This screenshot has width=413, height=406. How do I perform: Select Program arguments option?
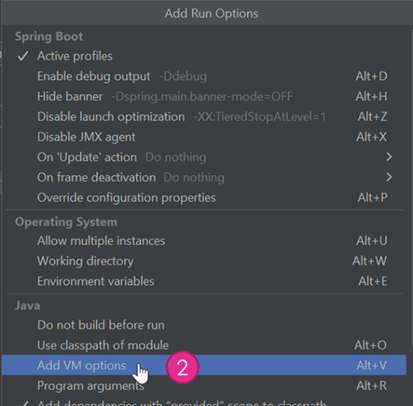pyautogui.click(x=204, y=386)
